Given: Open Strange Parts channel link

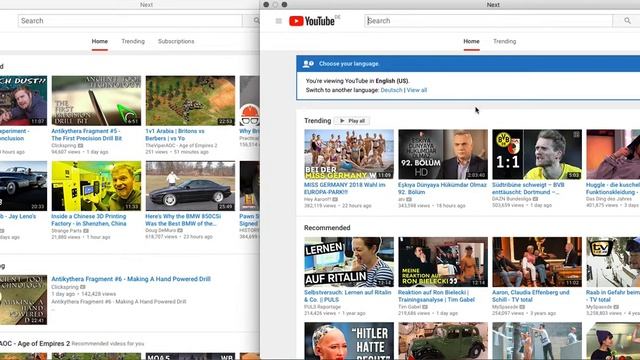Looking at the screenshot, I should tap(67, 231).
